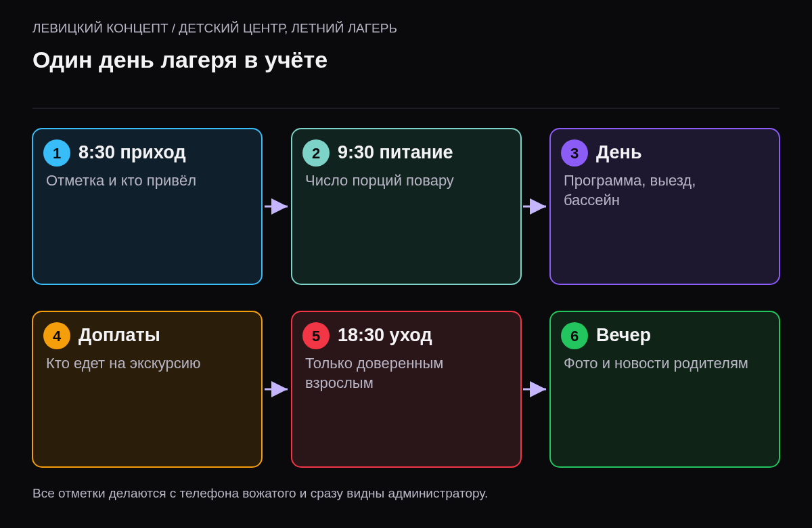Click the green step badge numbered 6
Image resolution: width=812 pixels, height=528 pixels.
pyautogui.click(x=574, y=336)
